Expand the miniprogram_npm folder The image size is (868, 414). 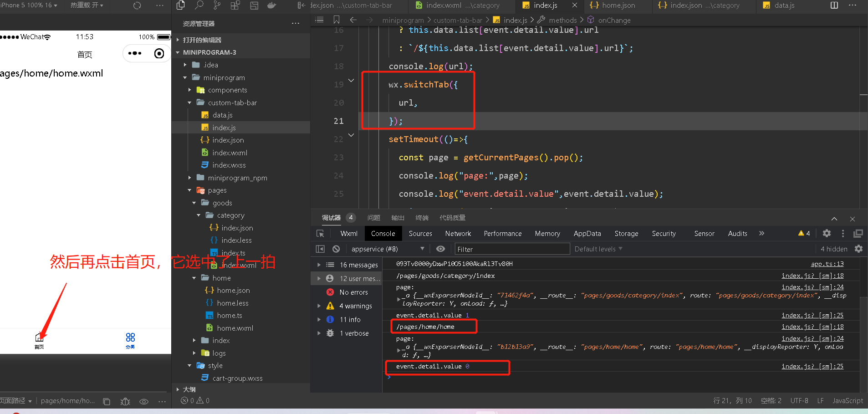point(190,178)
